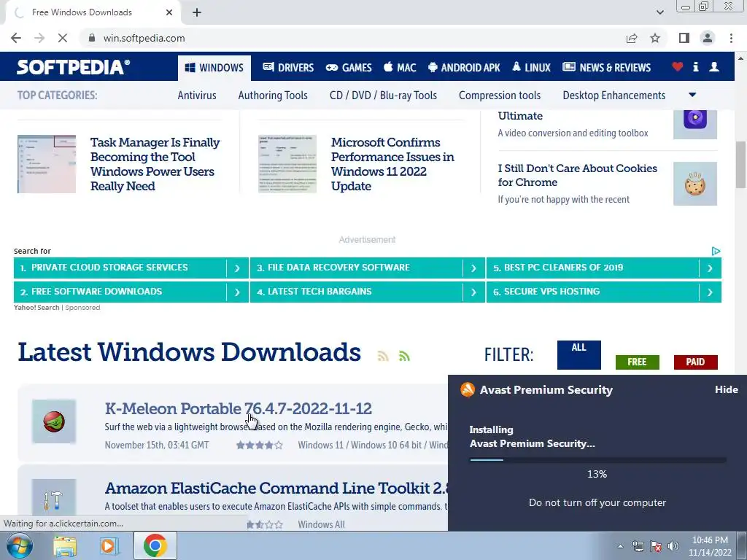Click the address bar URL
The width and height of the screenshot is (747, 560).
click(x=144, y=38)
